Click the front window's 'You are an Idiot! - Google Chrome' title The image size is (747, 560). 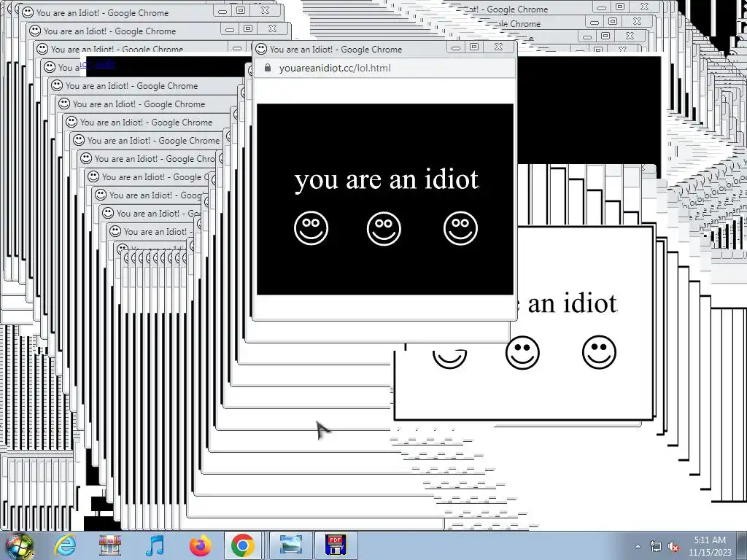coord(336,49)
